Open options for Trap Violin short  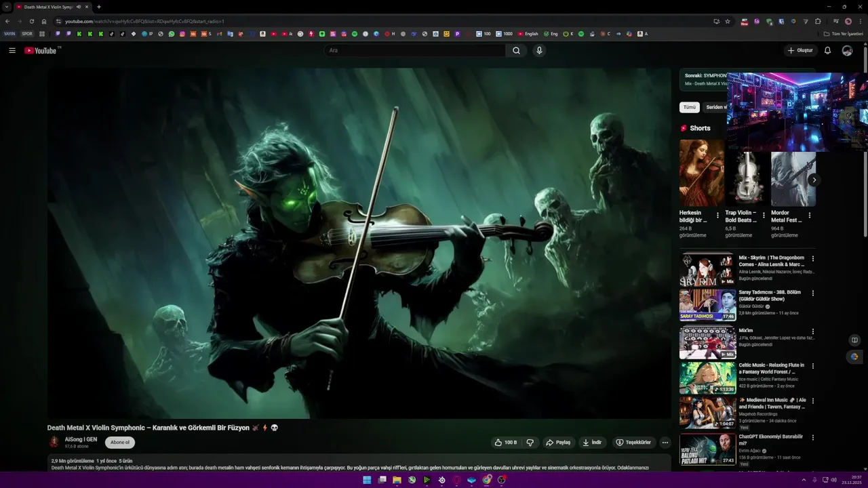764,216
